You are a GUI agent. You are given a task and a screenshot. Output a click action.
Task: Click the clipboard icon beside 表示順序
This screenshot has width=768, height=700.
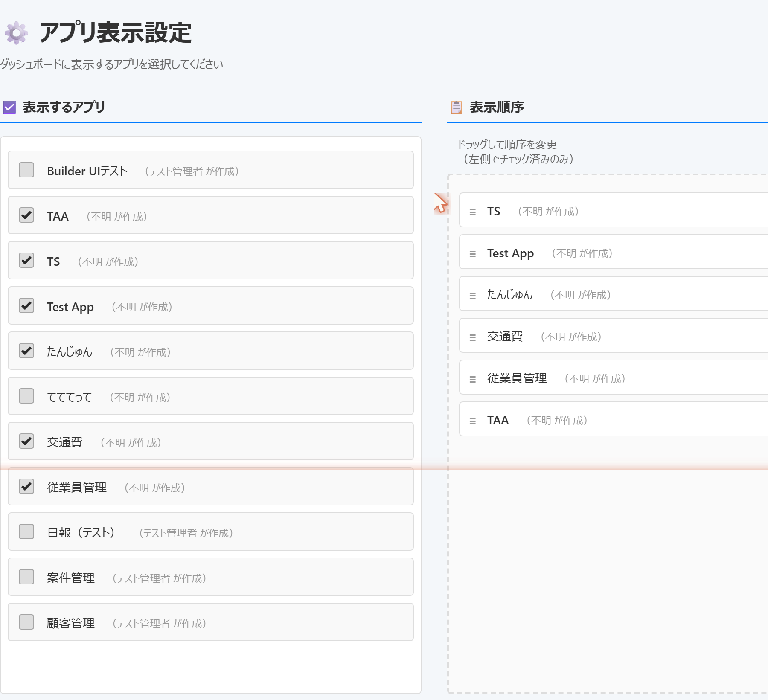coord(457,107)
